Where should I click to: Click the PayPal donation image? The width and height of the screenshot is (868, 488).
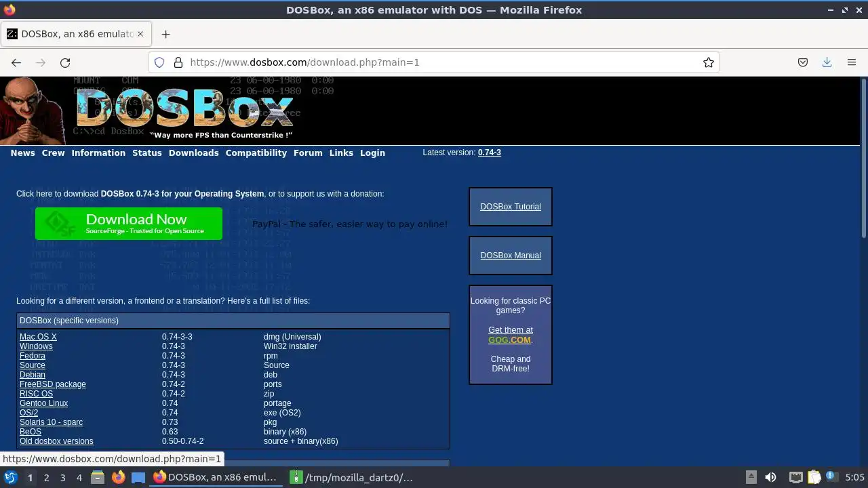click(x=350, y=224)
